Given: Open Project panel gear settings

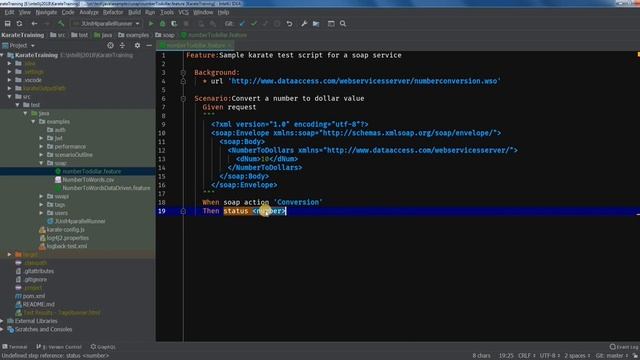Looking at the screenshot, I should [137, 45].
